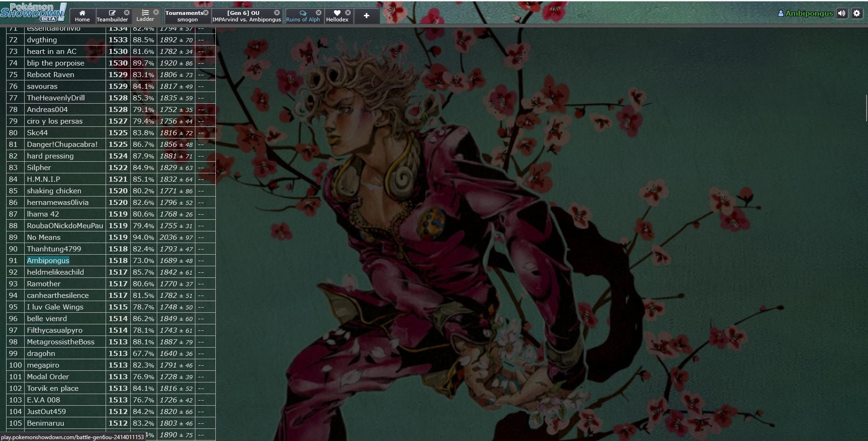This screenshot has width=868, height=441.
Task: Select the Ladder tab
Action: (145, 16)
